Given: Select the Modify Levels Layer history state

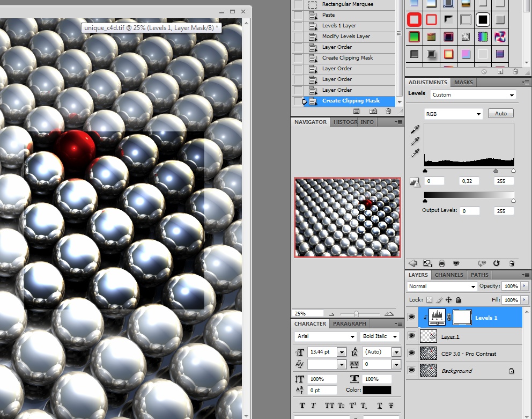Looking at the screenshot, I should pos(346,36).
